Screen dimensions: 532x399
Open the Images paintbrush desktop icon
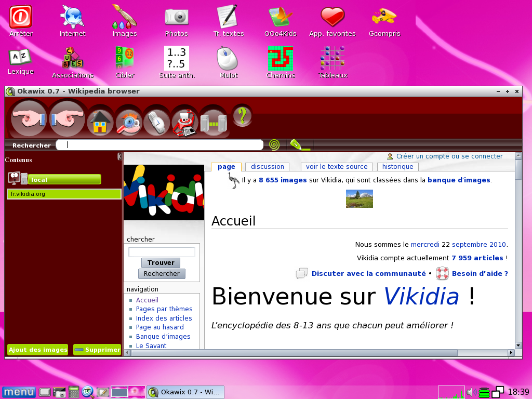[125, 21]
